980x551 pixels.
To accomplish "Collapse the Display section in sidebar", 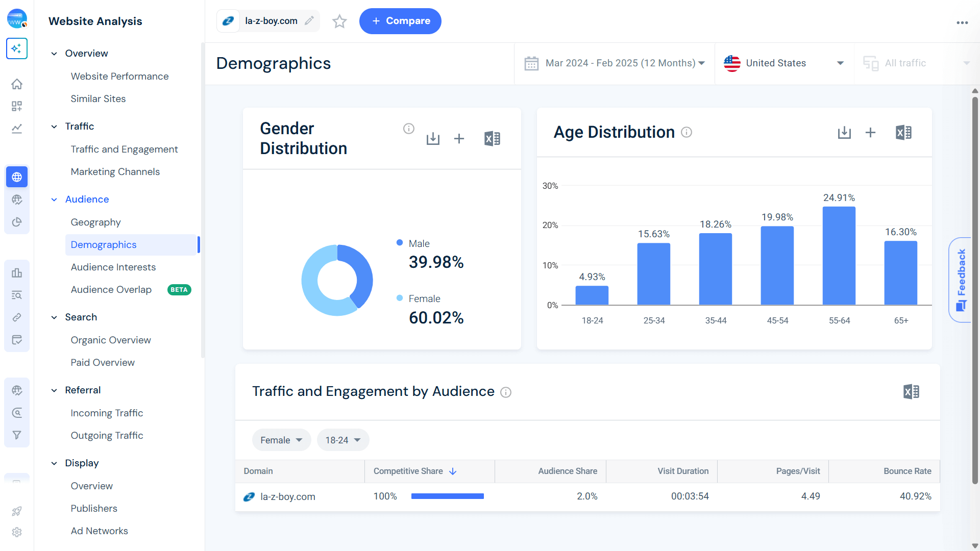I will click(x=54, y=463).
